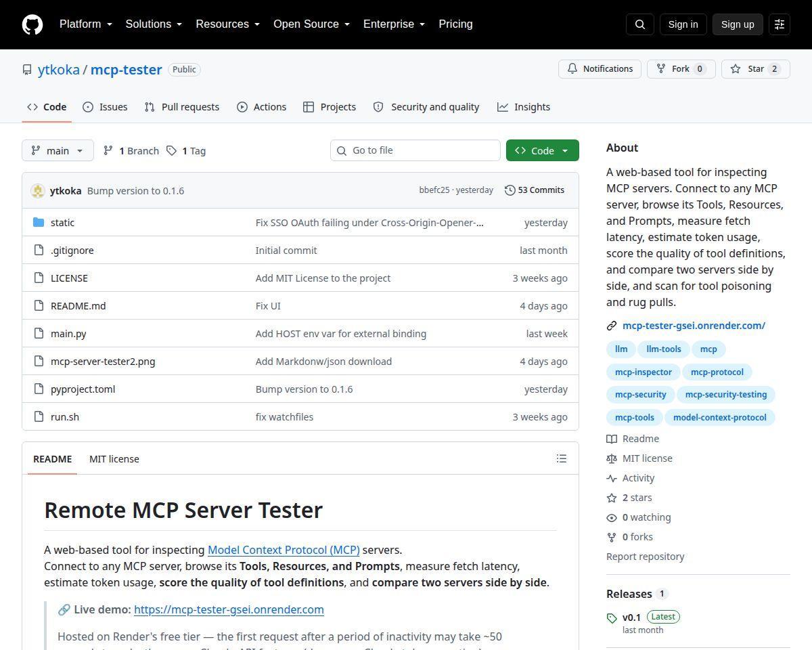Expand the Open Source menu
The height and width of the screenshot is (650, 812).
click(x=311, y=24)
